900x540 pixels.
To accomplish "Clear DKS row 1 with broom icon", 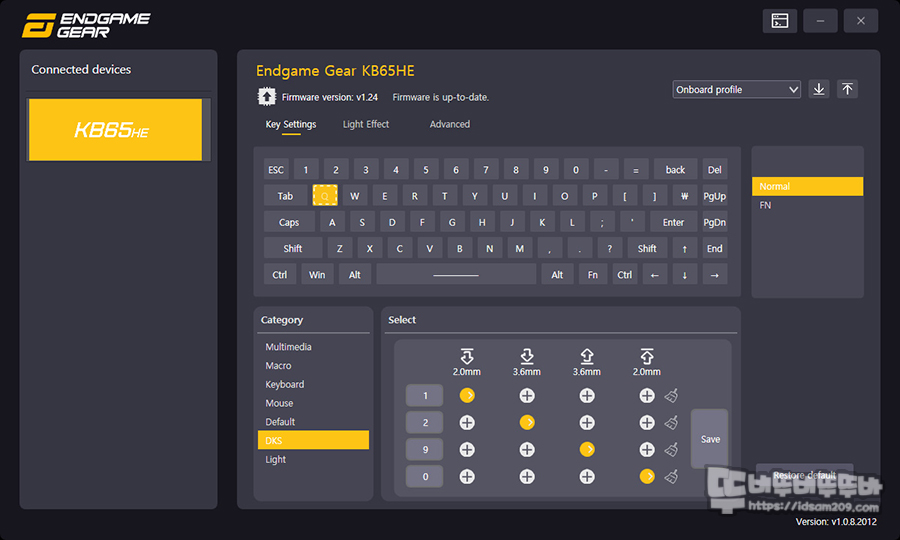I will (672, 395).
